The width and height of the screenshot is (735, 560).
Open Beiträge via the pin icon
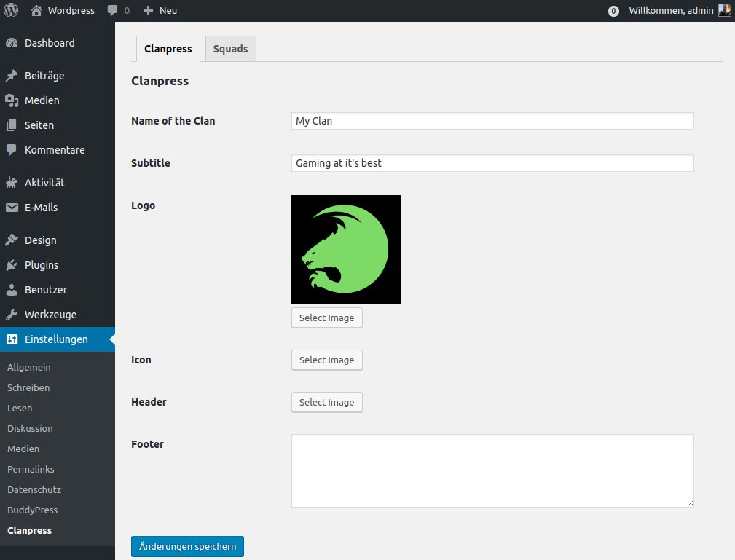coord(12,76)
